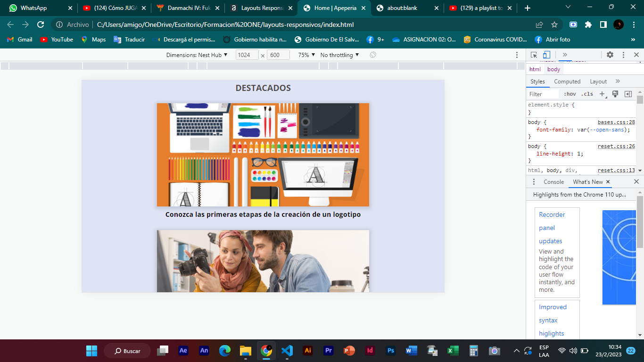Screen dimensions: 644x362
Task: Switch to the about:blank tab
Action: tap(408, 8)
